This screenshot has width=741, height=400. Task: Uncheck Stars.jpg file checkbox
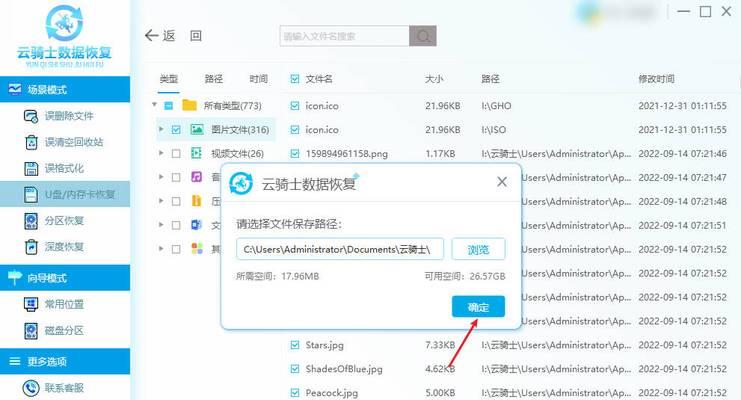tap(295, 345)
